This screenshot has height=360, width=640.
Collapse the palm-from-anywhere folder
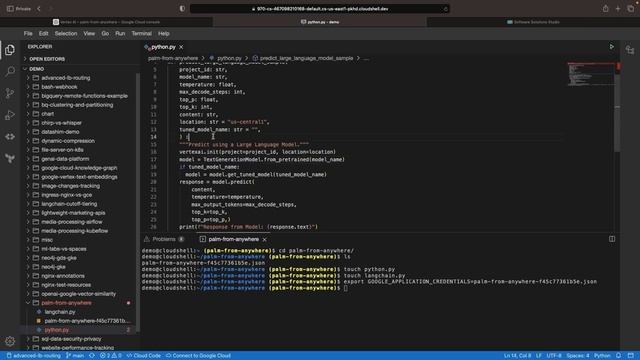coord(66,303)
